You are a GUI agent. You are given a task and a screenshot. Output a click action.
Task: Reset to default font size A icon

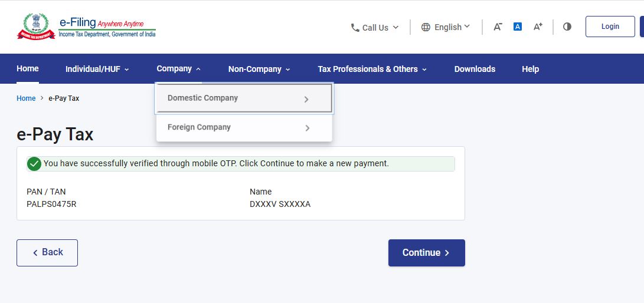518,27
